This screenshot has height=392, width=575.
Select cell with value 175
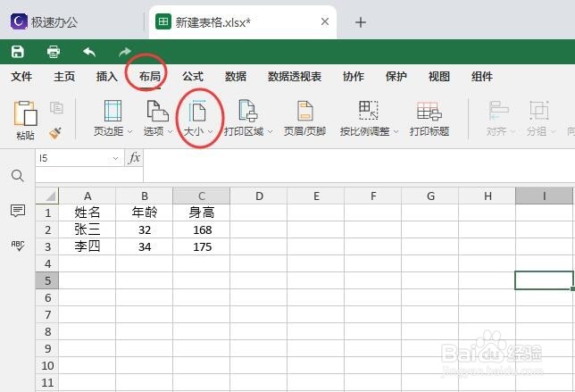click(x=202, y=246)
